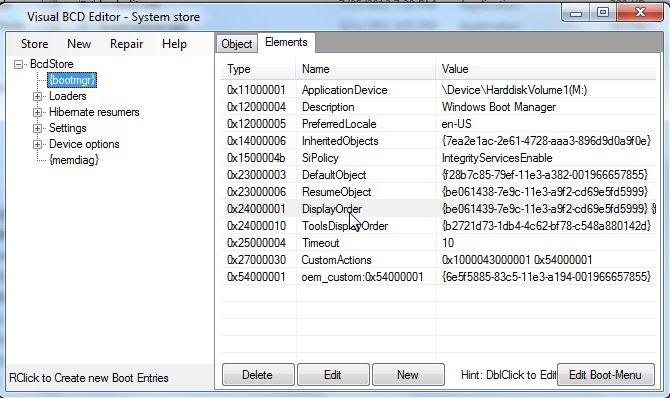
Task: Sort by the Name column header
Action: pyautogui.click(x=366, y=69)
